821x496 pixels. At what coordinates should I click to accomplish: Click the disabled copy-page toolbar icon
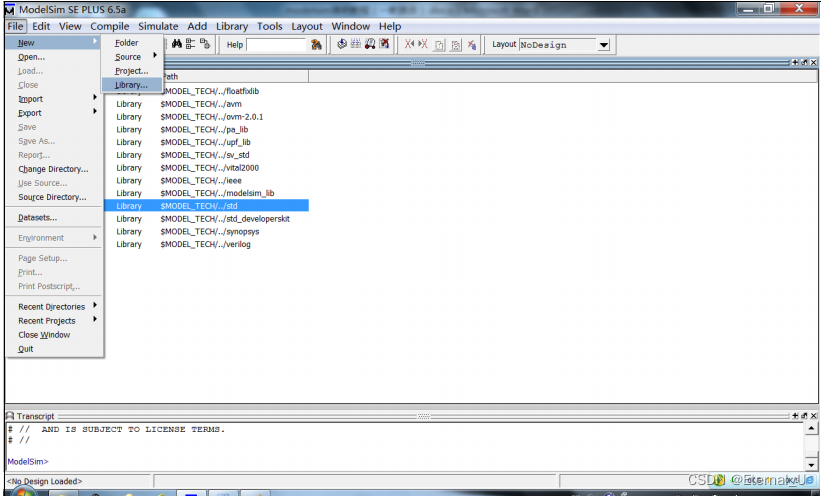[x=439, y=45]
